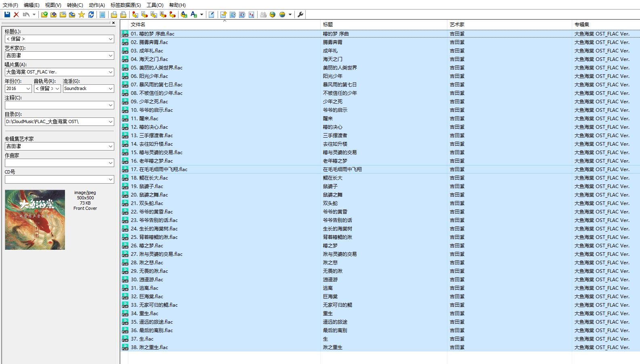Select file 24. 生长的海棠树.flac

point(154,229)
